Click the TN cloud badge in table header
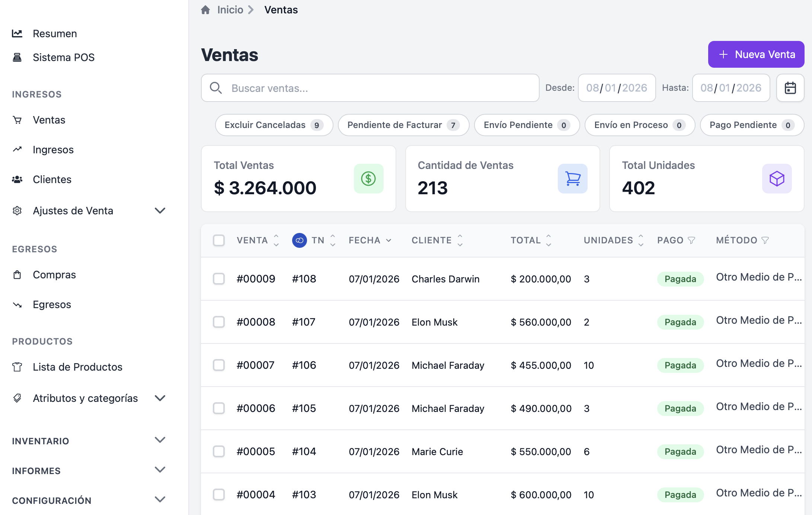812x515 pixels. coord(299,240)
